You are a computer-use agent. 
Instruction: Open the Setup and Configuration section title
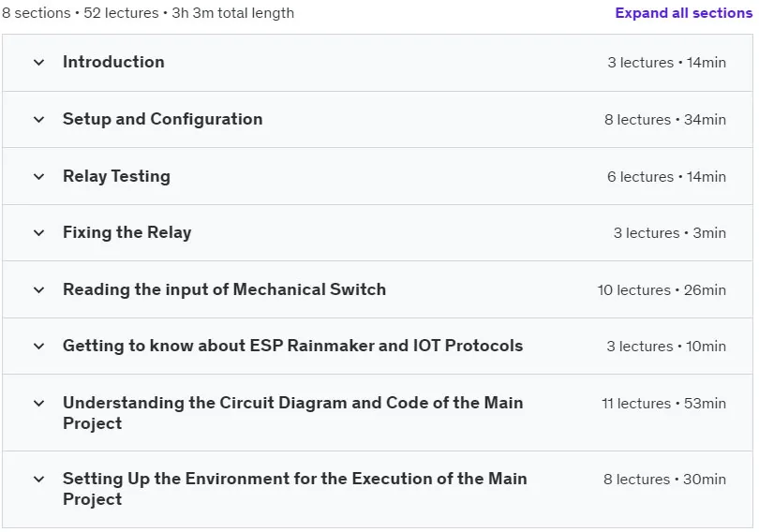(x=163, y=119)
